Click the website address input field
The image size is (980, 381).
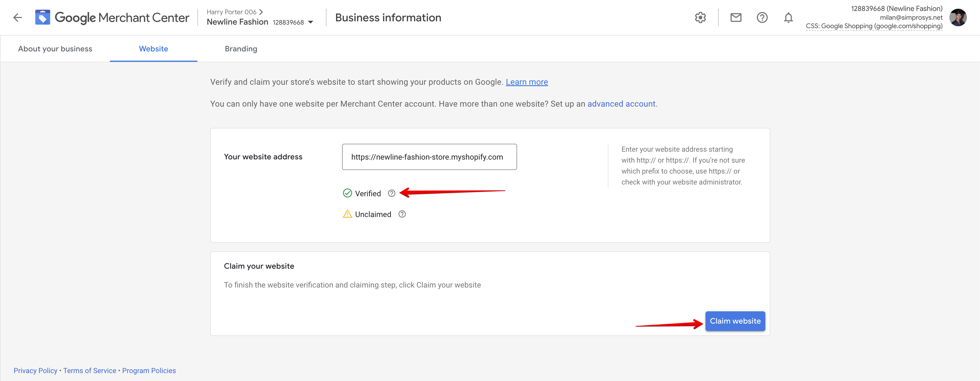click(429, 157)
